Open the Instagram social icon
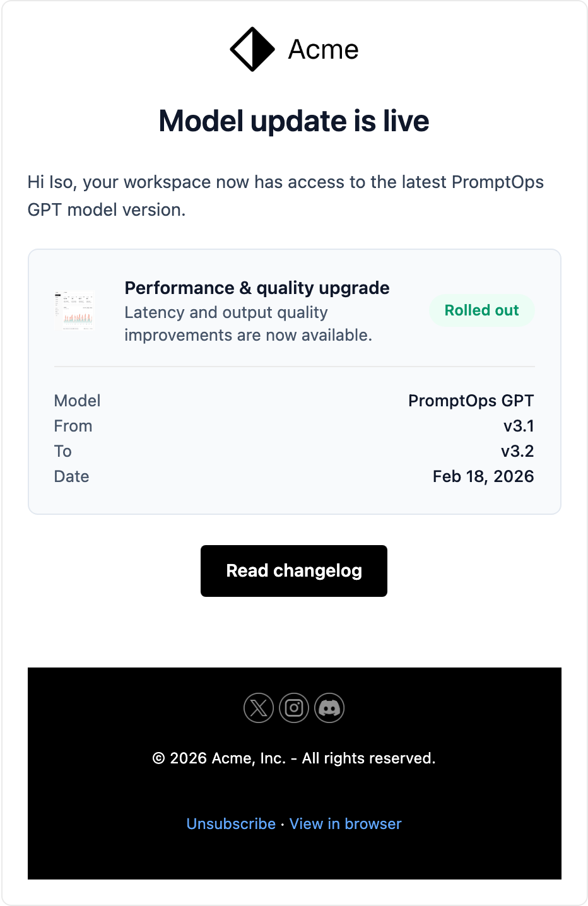Viewport: 588px width, 906px height. tap(294, 708)
